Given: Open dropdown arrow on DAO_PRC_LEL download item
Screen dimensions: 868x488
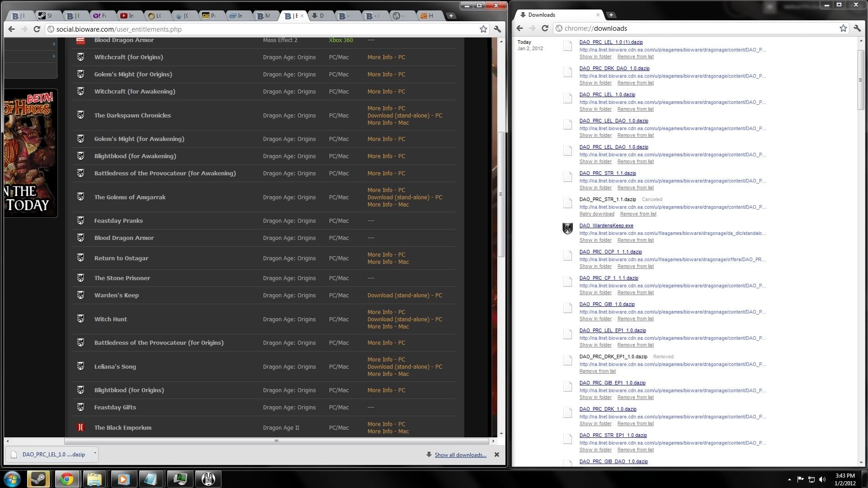Looking at the screenshot, I should (x=95, y=453).
